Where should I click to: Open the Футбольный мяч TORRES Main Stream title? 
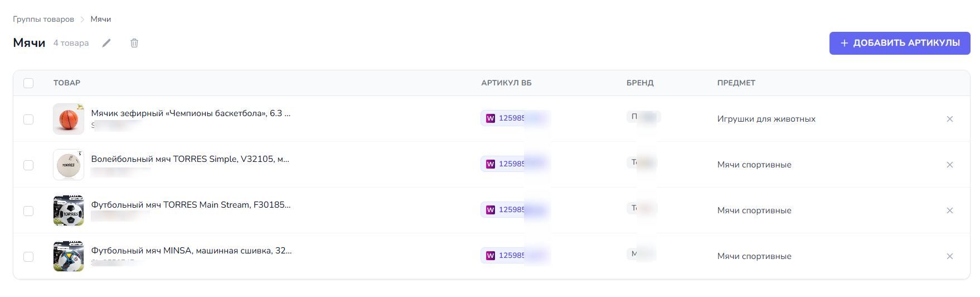pyautogui.click(x=191, y=205)
